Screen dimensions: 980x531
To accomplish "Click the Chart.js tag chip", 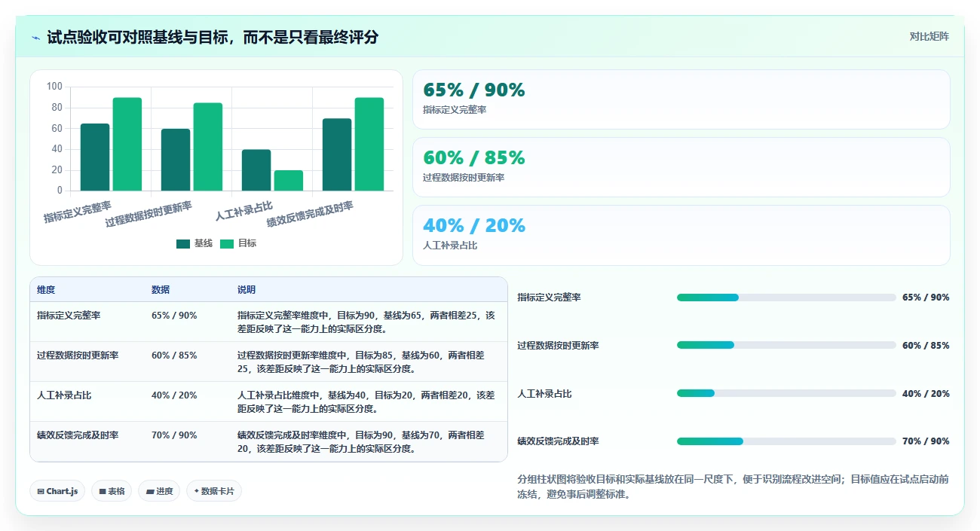I will (x=57, y=491).
